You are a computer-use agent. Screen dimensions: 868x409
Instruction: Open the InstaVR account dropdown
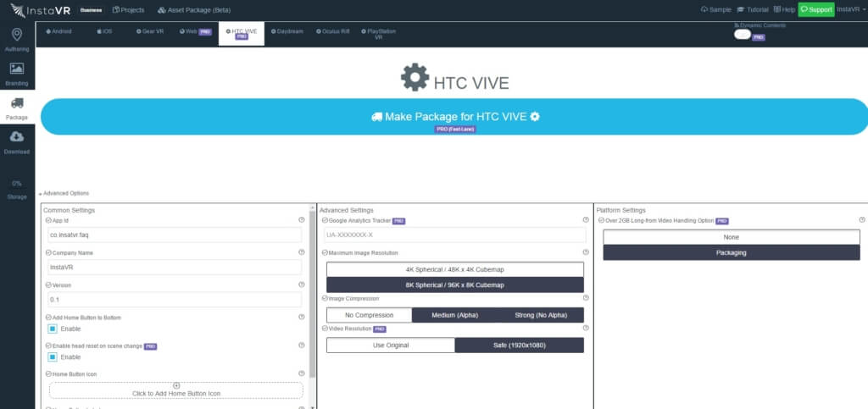click(851, 9)
